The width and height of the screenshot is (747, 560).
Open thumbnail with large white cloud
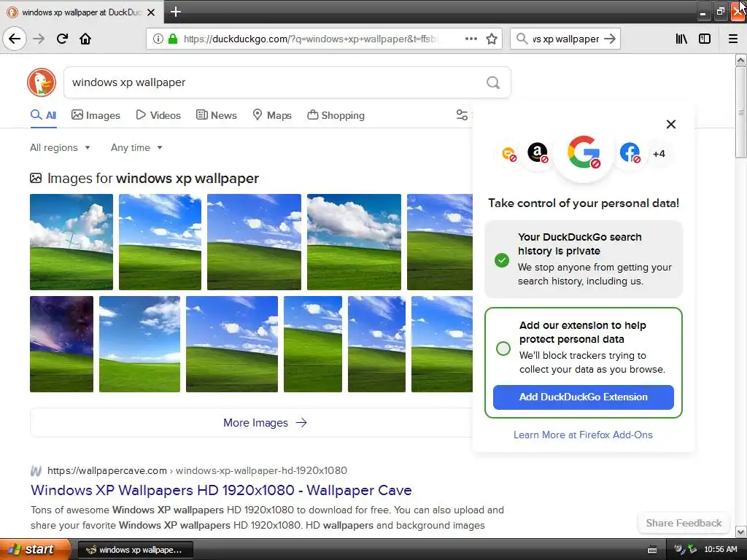(354, 242)
